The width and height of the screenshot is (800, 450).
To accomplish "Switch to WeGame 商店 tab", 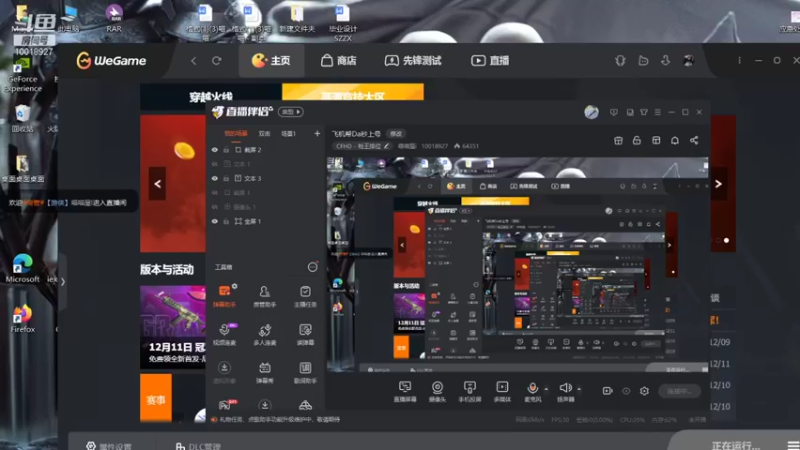I will point(339,61).
